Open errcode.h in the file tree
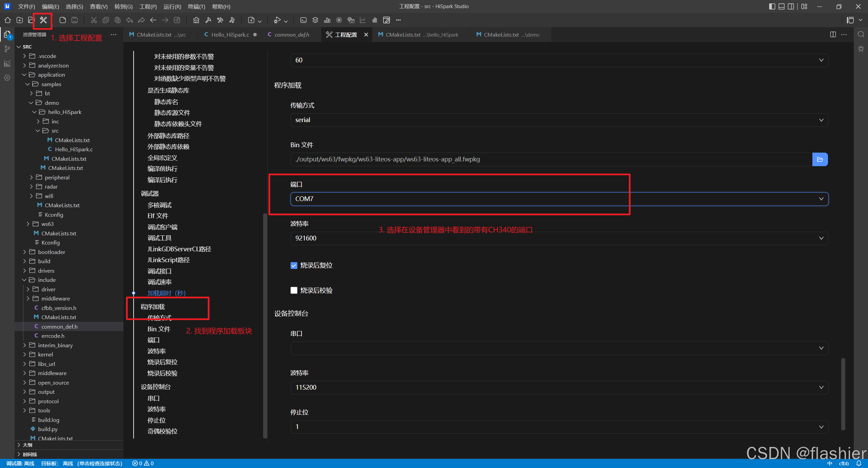 point(53,336)
